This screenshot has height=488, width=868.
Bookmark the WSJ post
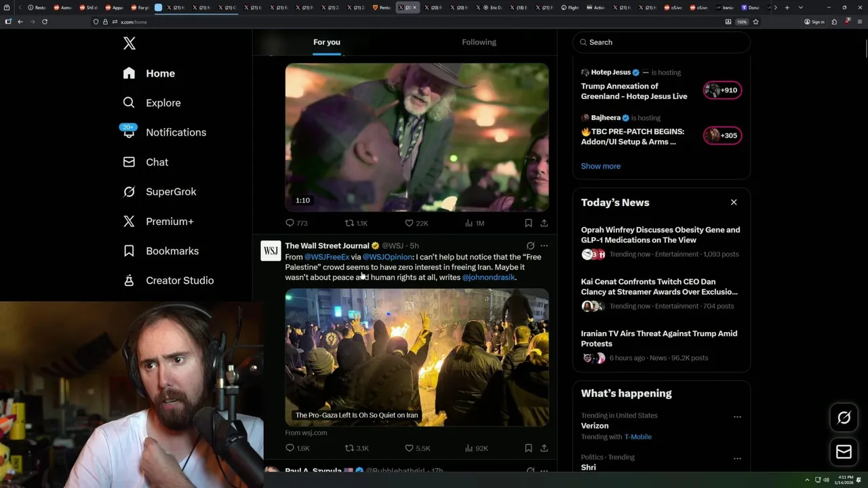coord(528,448)
